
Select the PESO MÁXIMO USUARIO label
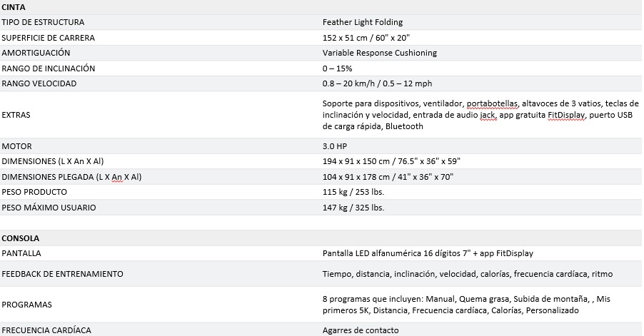[49, 208]
